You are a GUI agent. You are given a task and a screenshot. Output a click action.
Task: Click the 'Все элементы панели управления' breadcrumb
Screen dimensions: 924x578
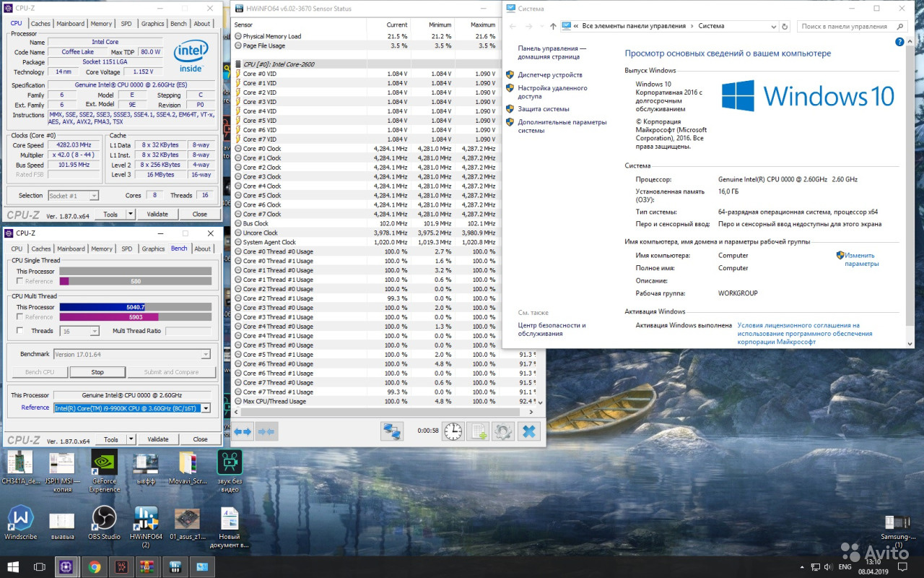pos(635,26)
